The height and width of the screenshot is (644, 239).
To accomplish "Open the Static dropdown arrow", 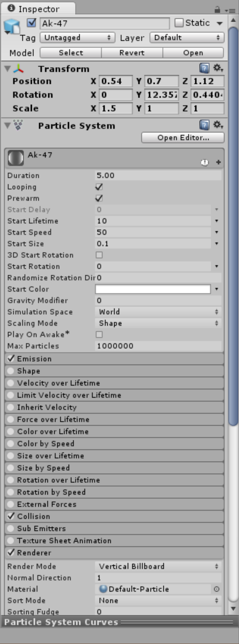I will [x=219, y=23].
